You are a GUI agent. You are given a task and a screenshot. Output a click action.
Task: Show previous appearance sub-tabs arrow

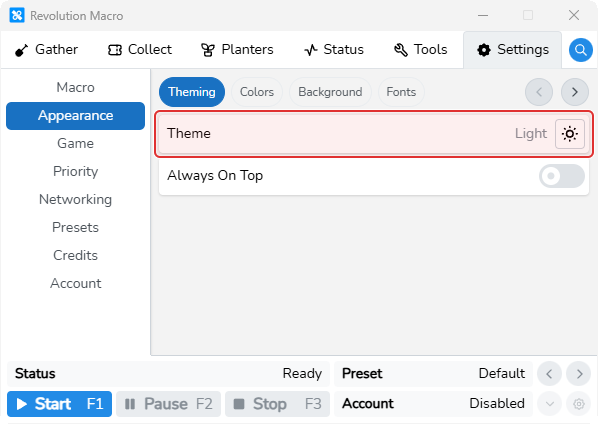pyautogui.click(x=539, y=92)
